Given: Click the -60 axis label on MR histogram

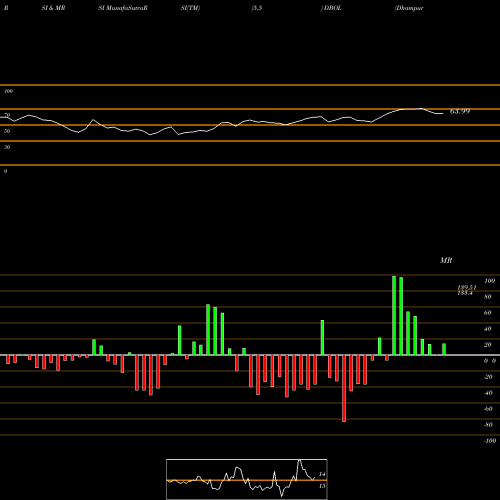Looking at the screenshot, I should (x=488, y=409).
